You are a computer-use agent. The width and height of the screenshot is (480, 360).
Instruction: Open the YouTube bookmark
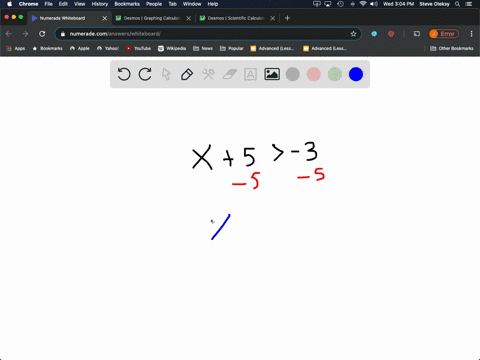pos(138,48)
